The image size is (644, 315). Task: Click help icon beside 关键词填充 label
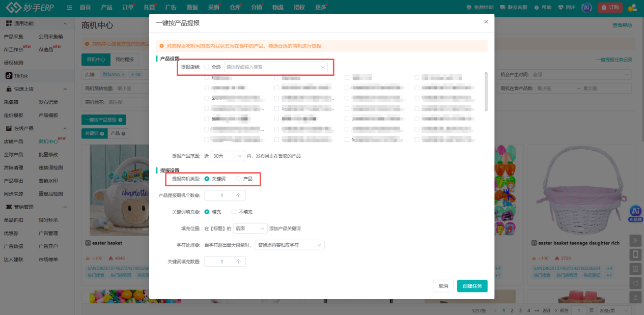198,212
